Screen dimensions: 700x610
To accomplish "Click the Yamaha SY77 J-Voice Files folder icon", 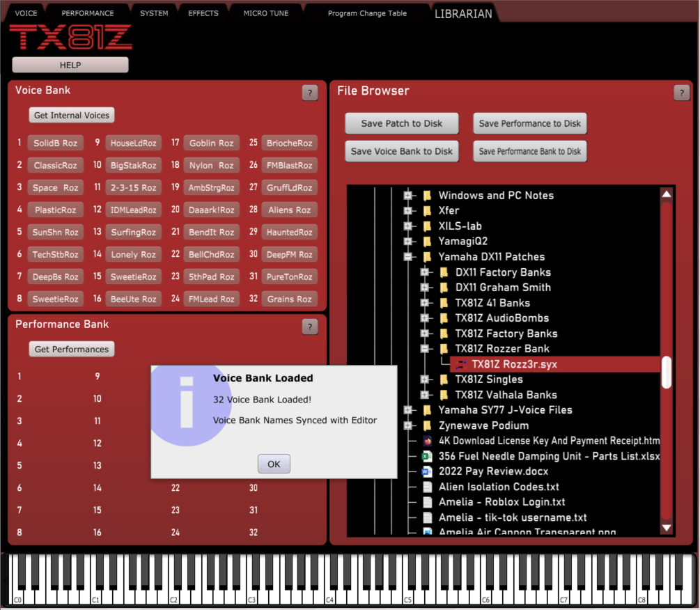I will pyautogui.click(x=427, y=410).
